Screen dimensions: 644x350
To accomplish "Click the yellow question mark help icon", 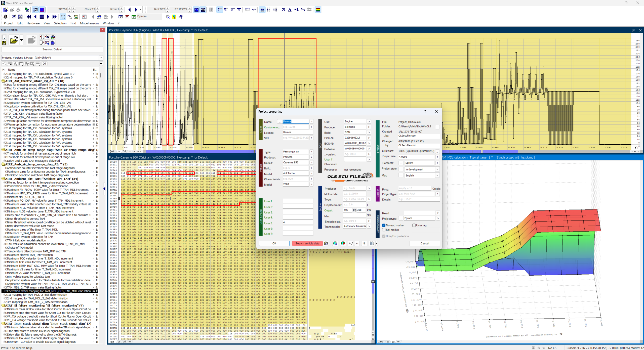I will pos(174,17).
